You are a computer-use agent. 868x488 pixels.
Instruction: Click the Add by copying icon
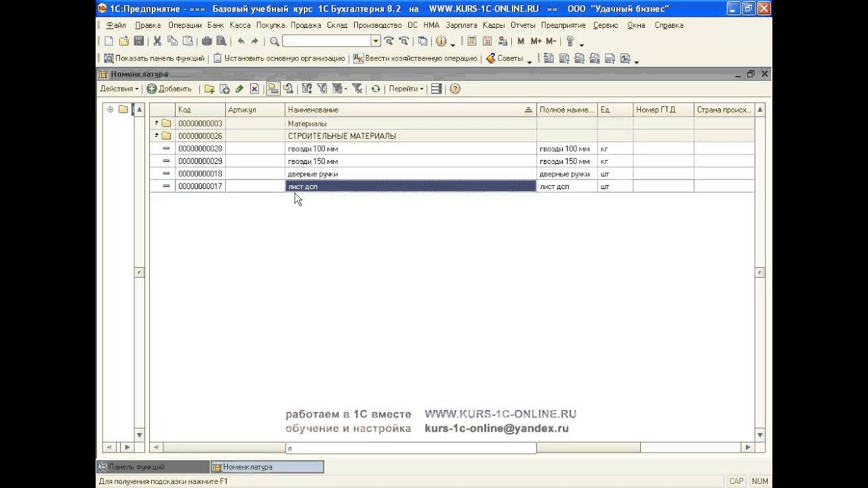pos(224,89)
